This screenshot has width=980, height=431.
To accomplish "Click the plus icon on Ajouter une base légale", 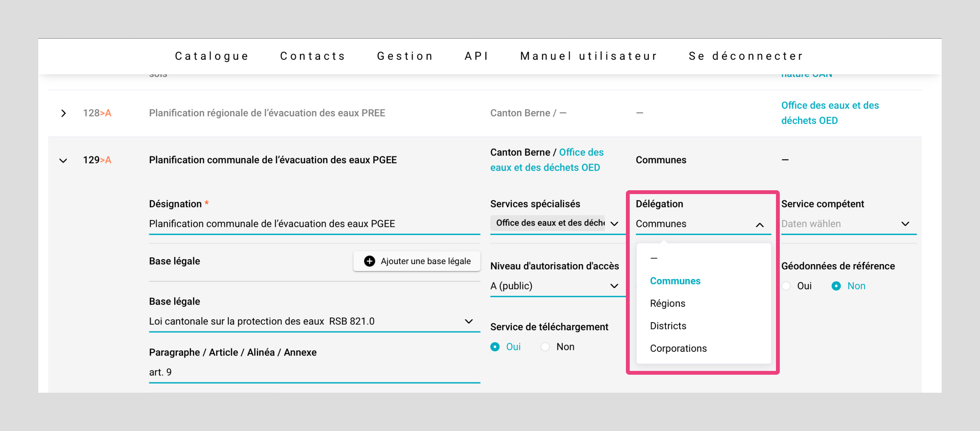I will click(x=369, y=261).
